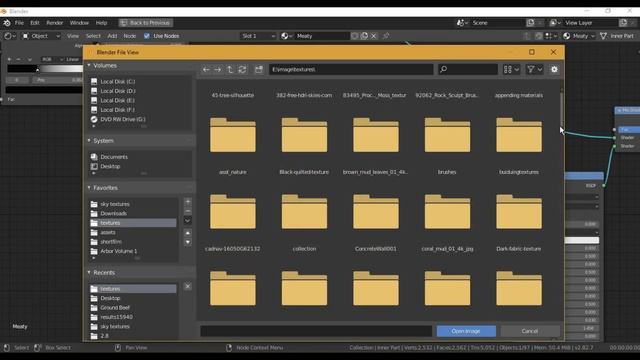
Task: Click the Cancel button
Action: click(530, 331)
